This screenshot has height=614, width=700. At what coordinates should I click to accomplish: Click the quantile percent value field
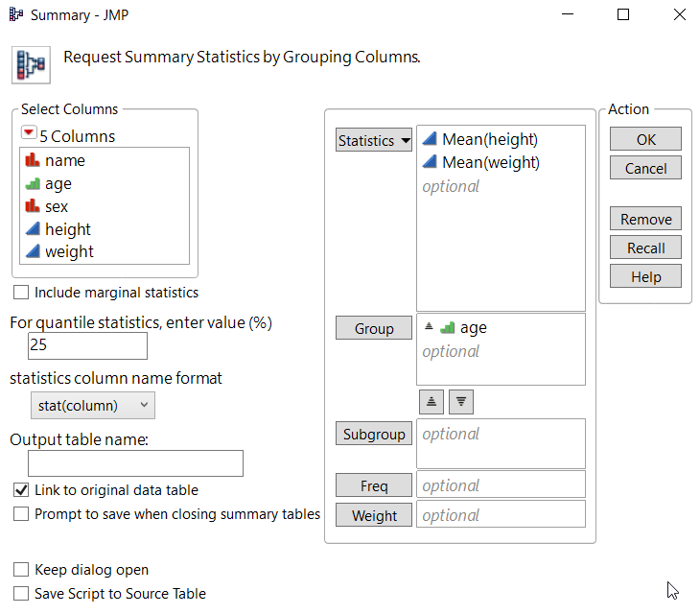[x=88, y=345]
